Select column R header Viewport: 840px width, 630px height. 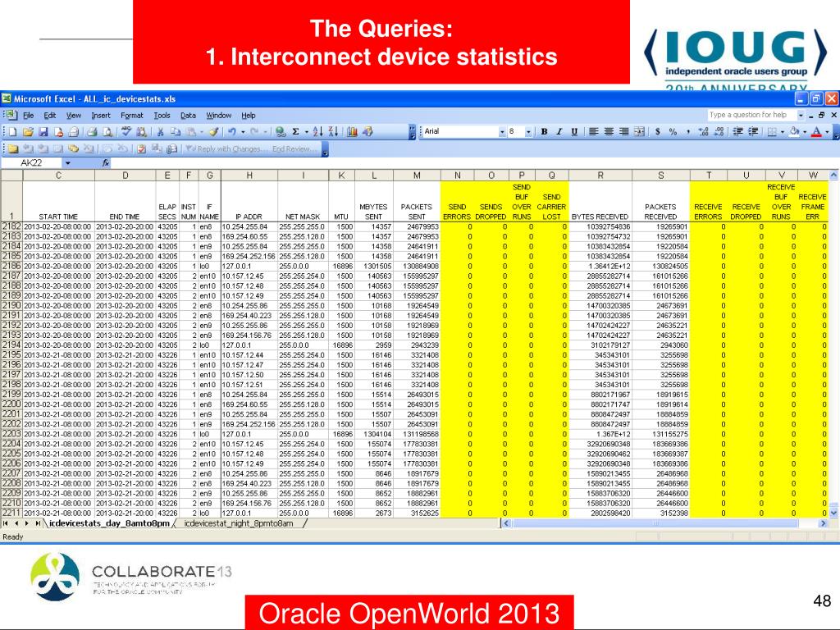coord(600,176)
